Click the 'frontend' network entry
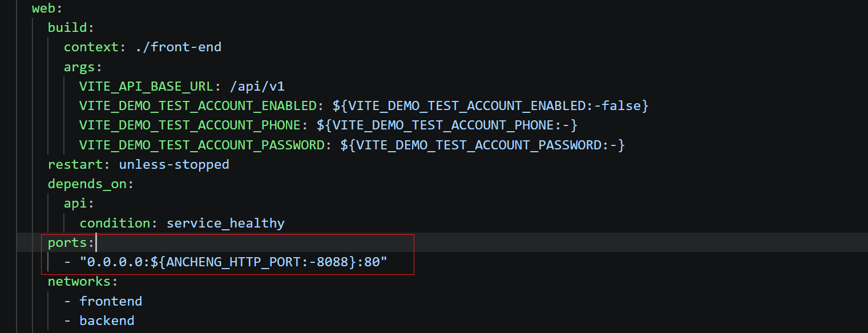 111,301
